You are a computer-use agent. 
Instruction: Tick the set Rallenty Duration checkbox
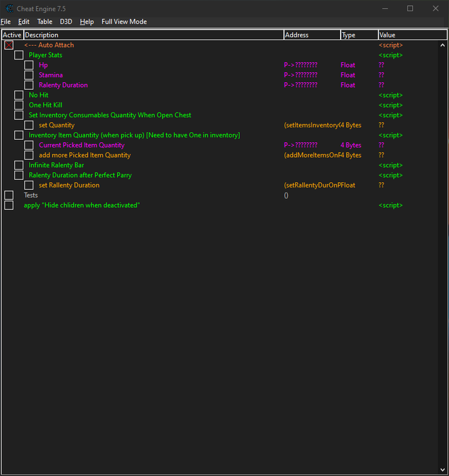(29, 185)
